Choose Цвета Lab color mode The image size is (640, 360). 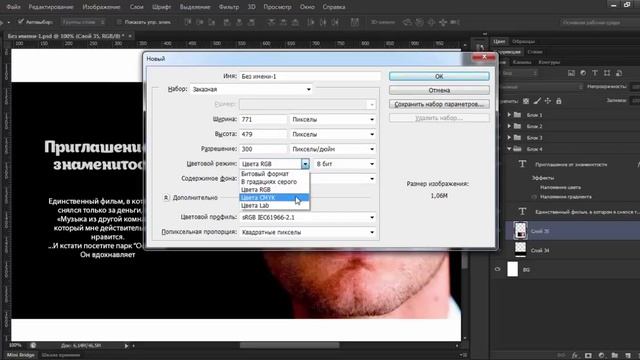274,206
